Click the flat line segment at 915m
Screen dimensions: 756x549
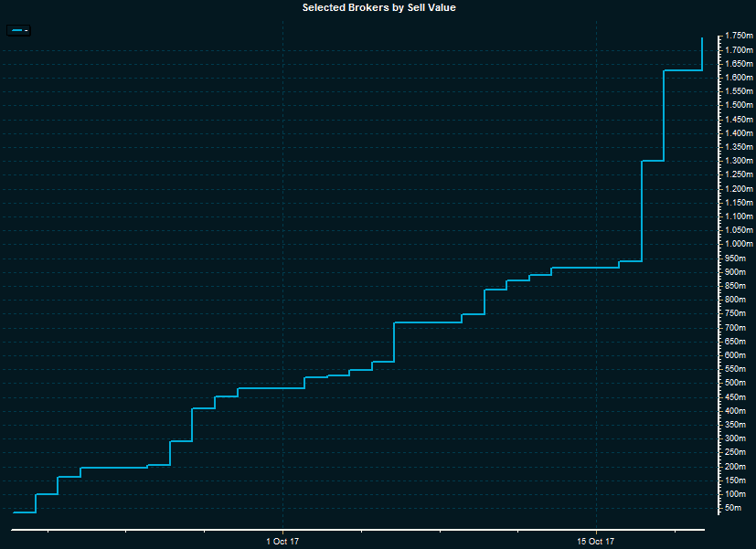pos(585,268)
